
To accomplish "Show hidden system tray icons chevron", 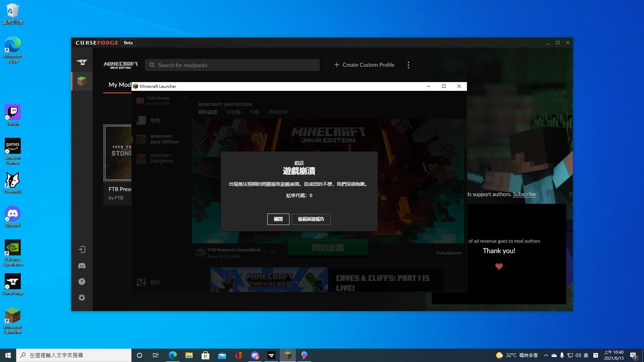I will click(546, 355).
